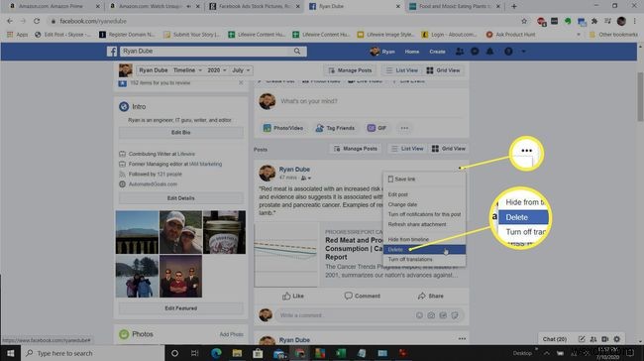This screenshot has width=644, height=361.
Task: Click Manage Posts in Posts header
Action: (x=356, y=149)
